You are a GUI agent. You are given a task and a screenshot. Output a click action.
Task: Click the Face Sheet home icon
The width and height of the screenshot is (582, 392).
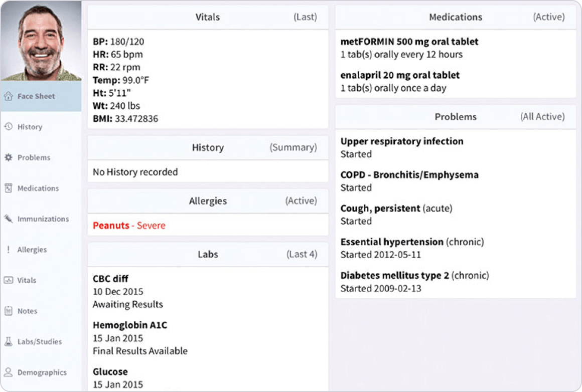[x=8, y=96]
